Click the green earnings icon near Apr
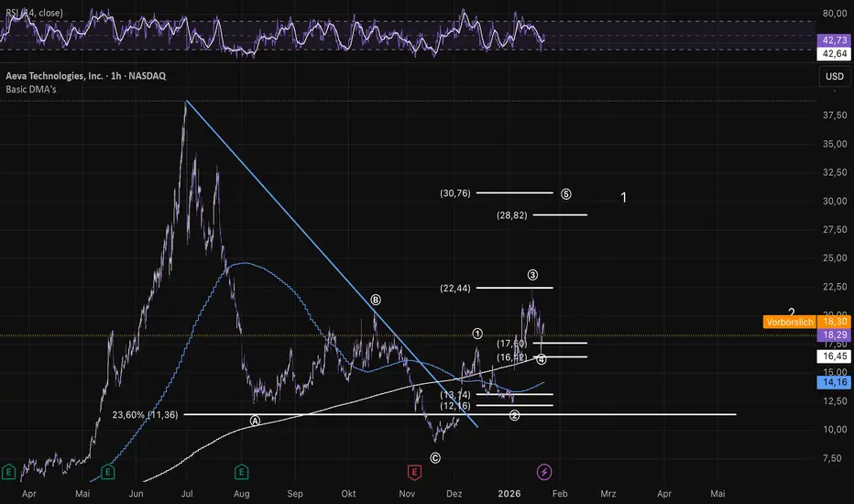 9,471
